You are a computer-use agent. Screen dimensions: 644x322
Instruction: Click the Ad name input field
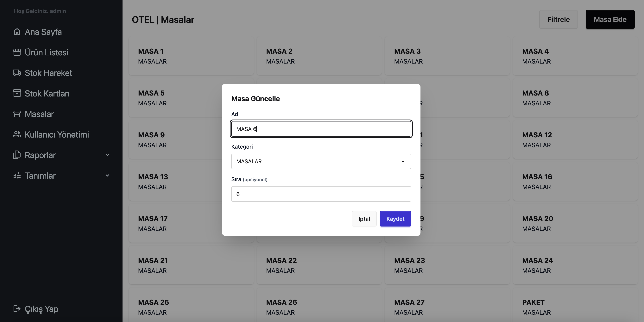[x=321, y=129]
